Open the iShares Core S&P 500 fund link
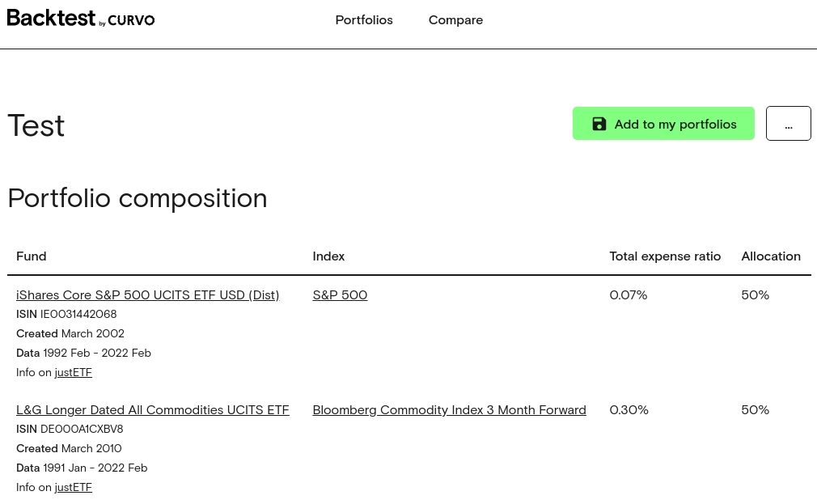 click(147, 295)
